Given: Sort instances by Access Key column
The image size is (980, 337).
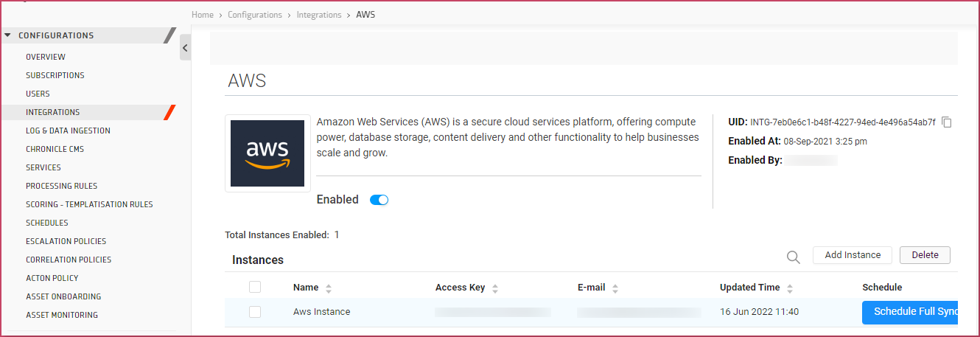Looking at the screenshot, I should tap(495, 288).
